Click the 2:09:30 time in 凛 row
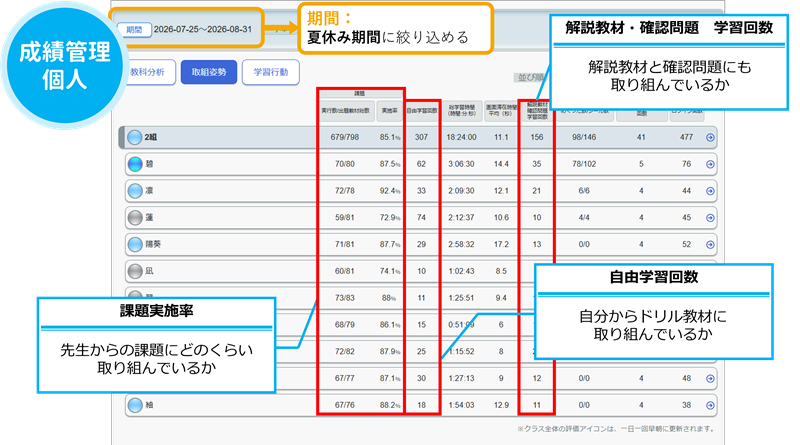Image resolution: width=800 pixels, height=445 pixels. tap(461, 191)
